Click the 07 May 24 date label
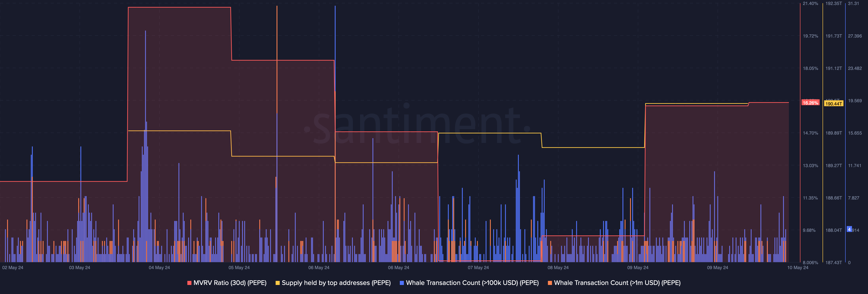868x294 pixels. click(x=478, y=268)
